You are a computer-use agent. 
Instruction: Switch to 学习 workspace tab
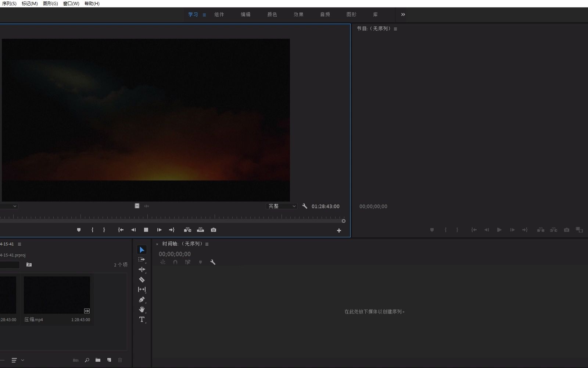point(193,15)
